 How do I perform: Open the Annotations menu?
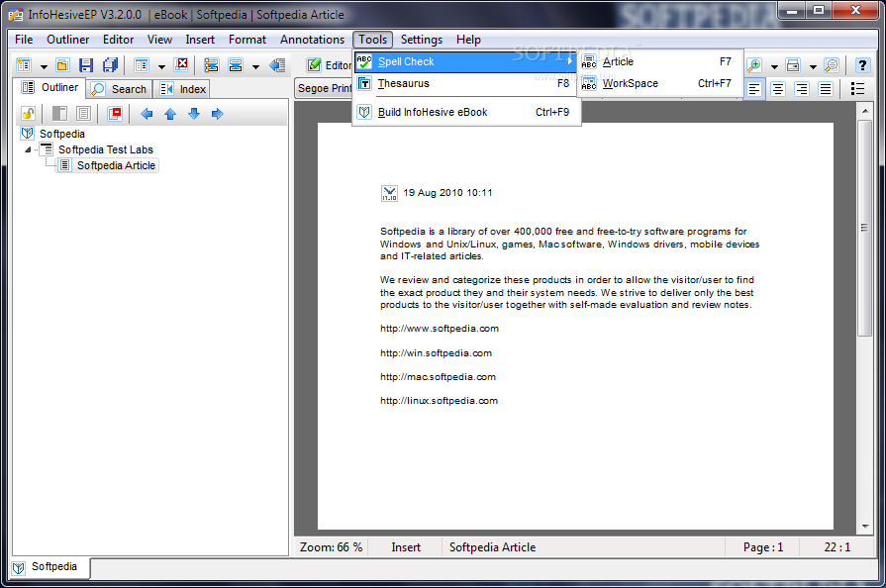click(x=312, y=40)
